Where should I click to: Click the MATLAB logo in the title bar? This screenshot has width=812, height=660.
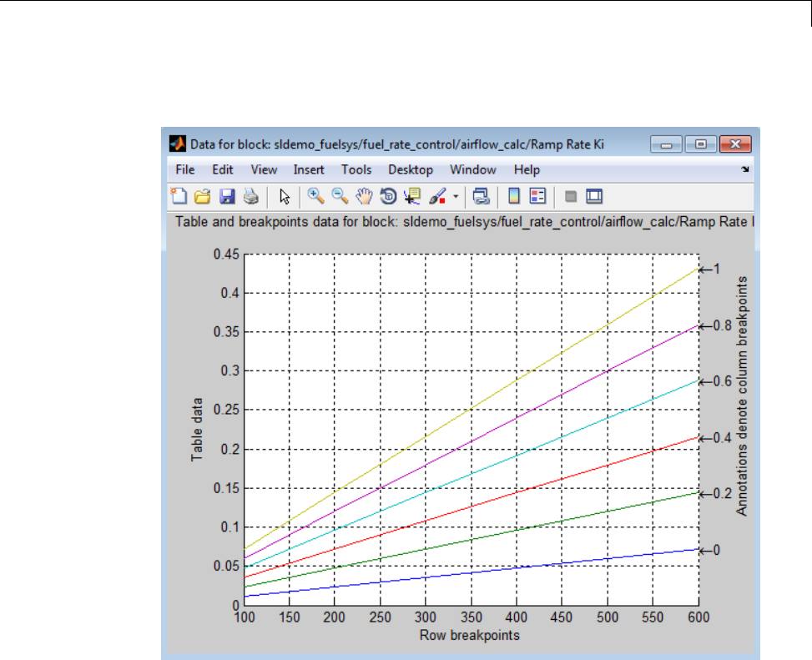tap(178, 144)
